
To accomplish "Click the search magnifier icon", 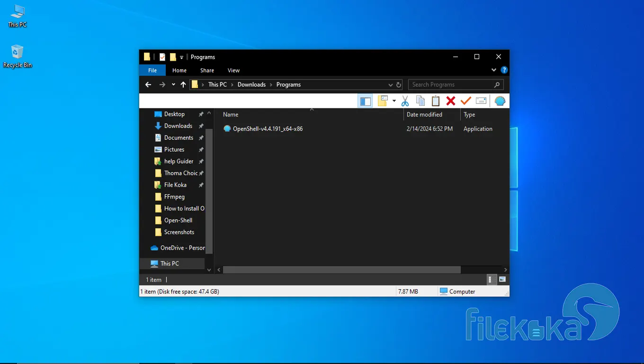I will point(497,85).
